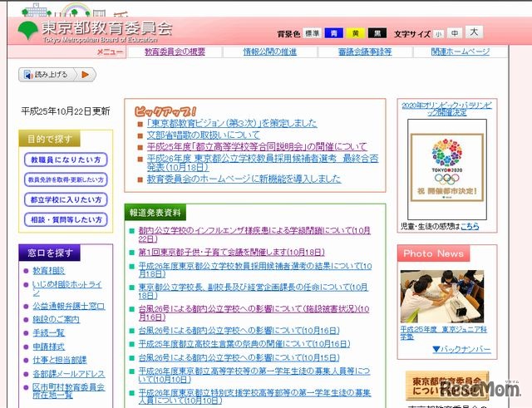
Task: Open 校長、副校長及び経営企画課長の任命 link
Action: pyautogui.click(x=253, y=292)
